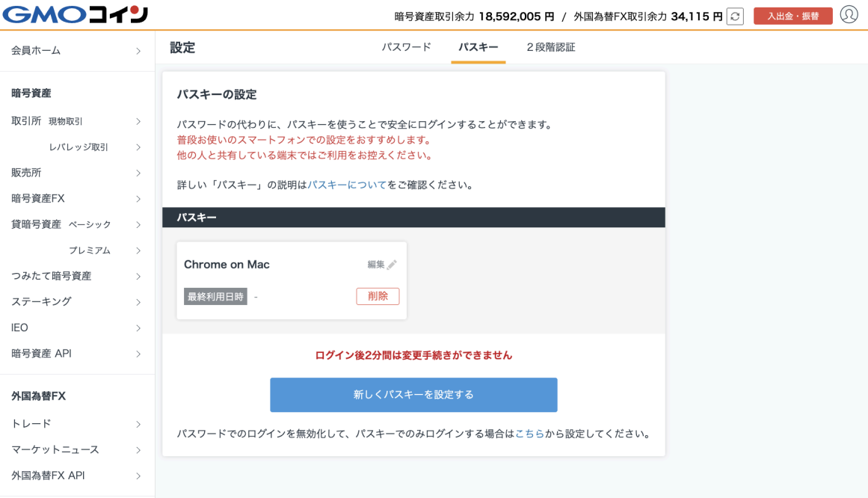The height and width of the screenshot is (498, 868).
Task: Expand the chevron next to ステーキング
Action: [138, 302]
